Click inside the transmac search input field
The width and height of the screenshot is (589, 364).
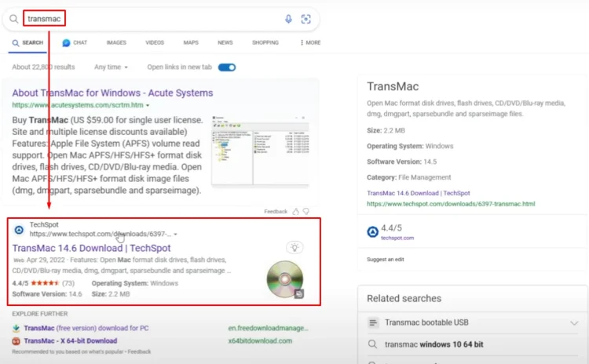(157, 19)
